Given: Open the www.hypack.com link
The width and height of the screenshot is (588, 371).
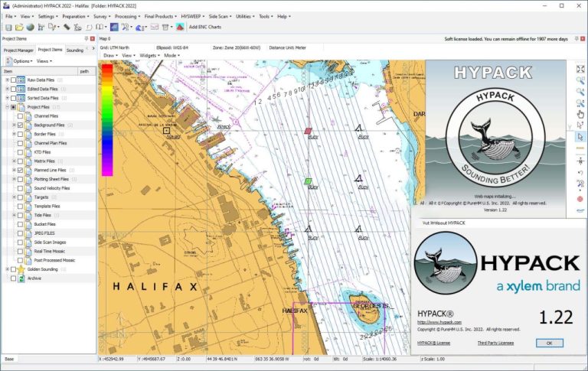Looking at the screenshot, I should pyautogui.click(x=439, y=322).
